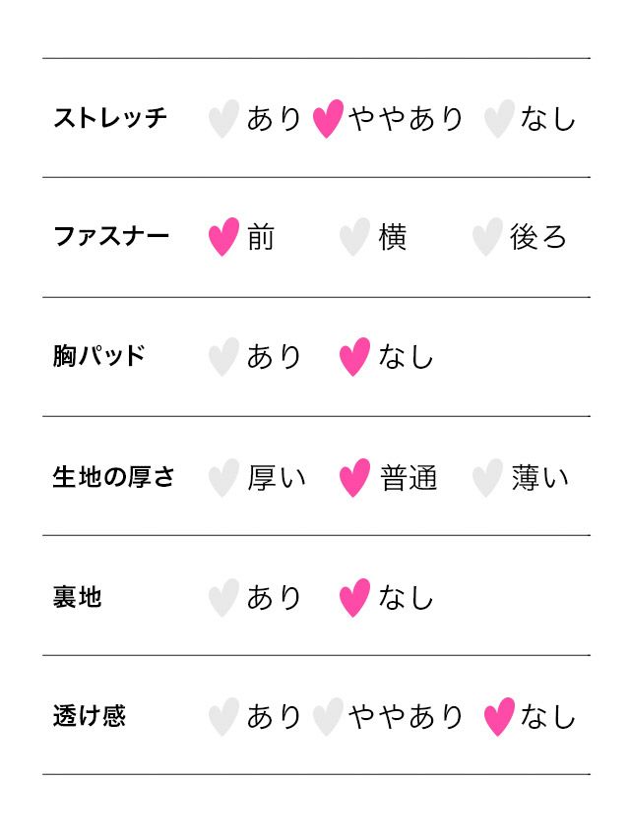Pick the pink heart for 裏地 なし
This screenshot has height=840, width=630.
click(x=354, y=597)
